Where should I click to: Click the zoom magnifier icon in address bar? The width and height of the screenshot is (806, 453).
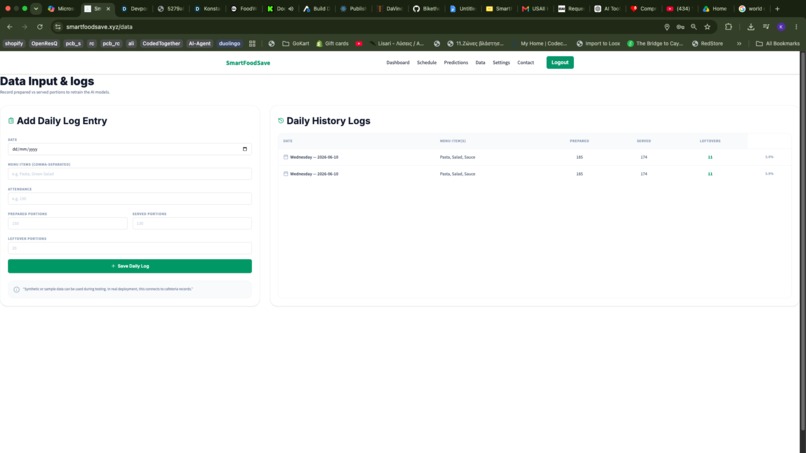click(693, 27)
